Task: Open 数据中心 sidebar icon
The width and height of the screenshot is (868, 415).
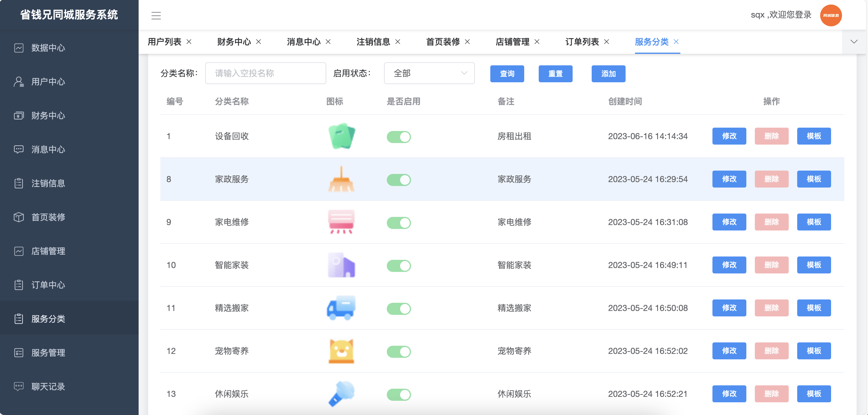Action: click(19, 48)
